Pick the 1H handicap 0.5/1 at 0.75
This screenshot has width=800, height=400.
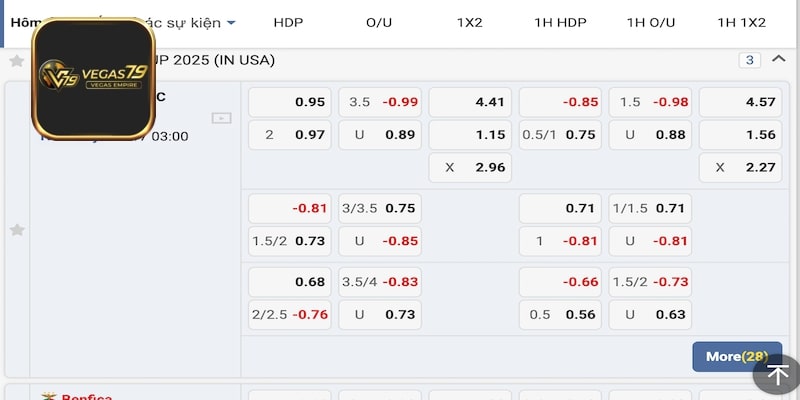[x=560, y=134]
